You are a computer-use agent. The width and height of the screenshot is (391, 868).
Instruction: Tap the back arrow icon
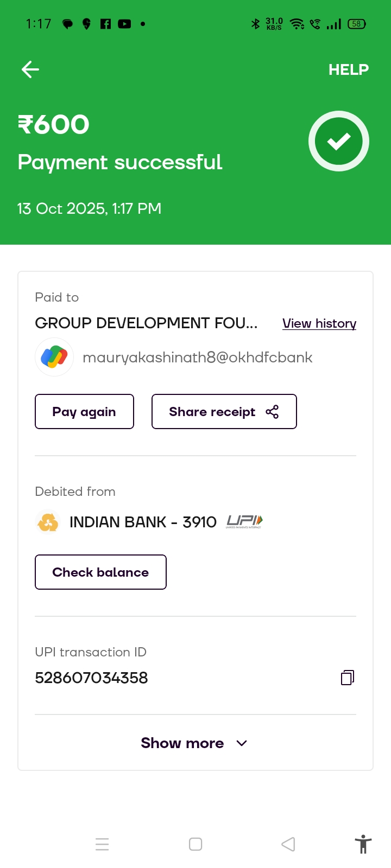[30, 69]
